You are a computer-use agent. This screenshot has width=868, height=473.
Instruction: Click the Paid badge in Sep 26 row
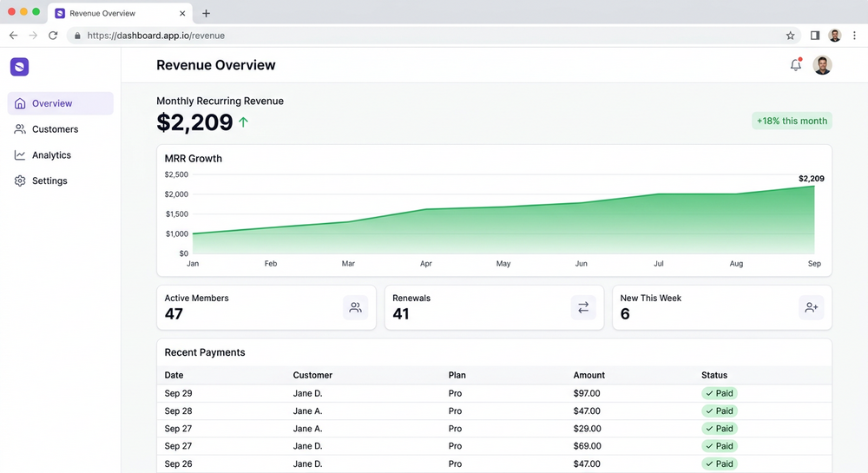click(719, 463)
